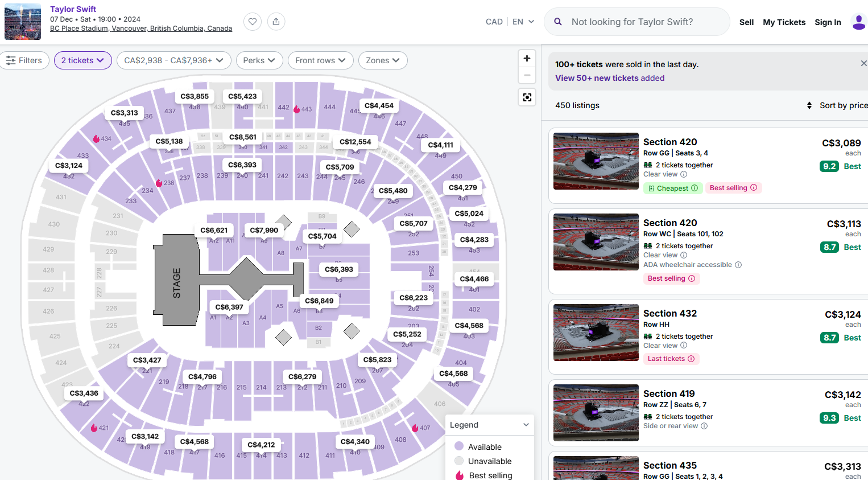Open Sort by price options

point(837,105)
